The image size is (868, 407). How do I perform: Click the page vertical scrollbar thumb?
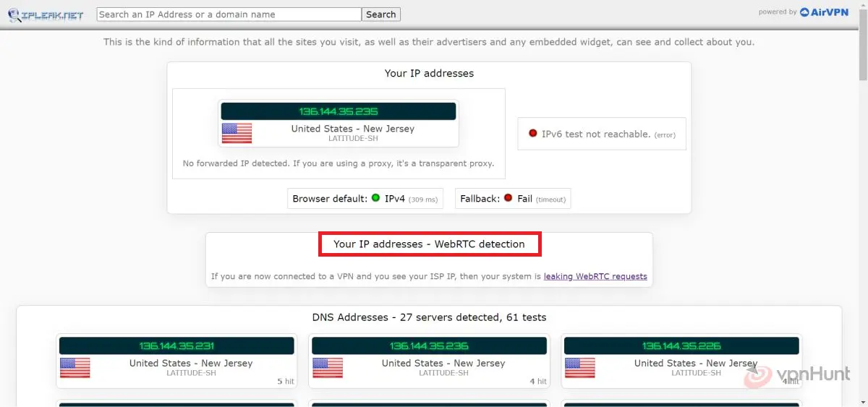[862, 46]
